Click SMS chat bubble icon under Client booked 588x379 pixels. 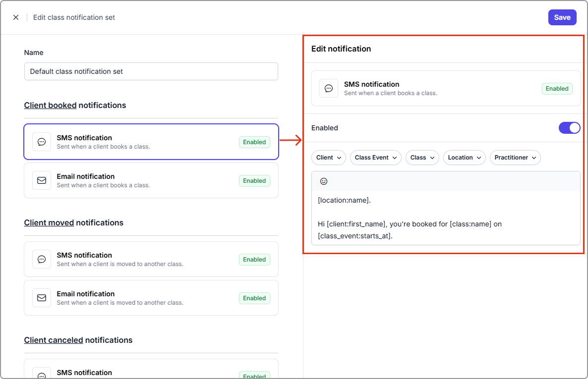[x=42, y=142]
